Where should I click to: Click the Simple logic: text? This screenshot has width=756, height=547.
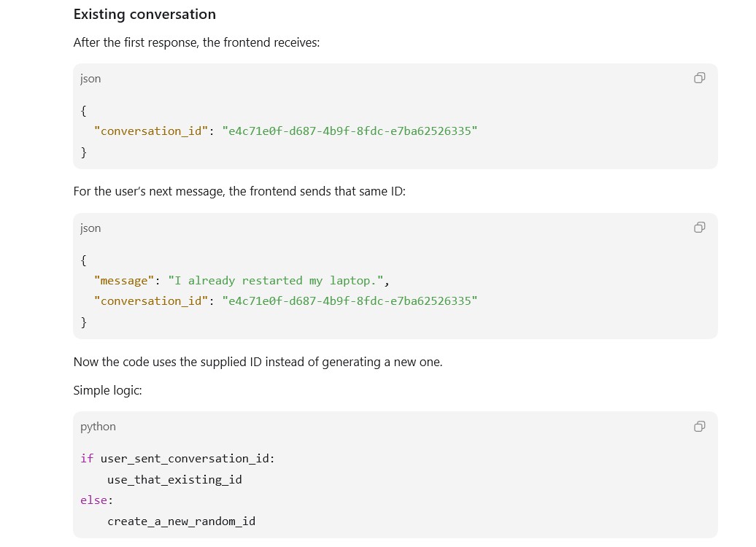[x=107, y=390]
